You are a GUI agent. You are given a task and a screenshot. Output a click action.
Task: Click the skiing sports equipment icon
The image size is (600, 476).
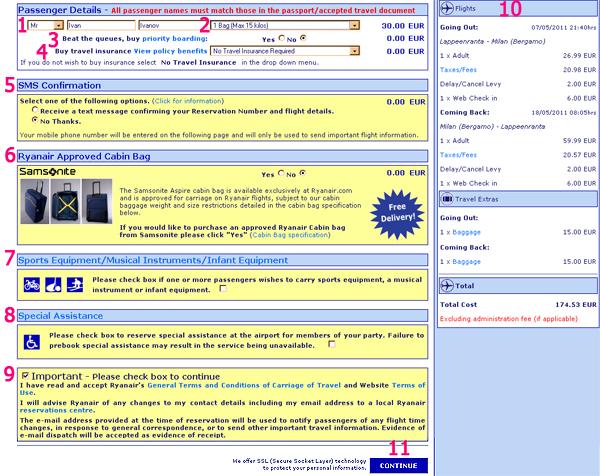coord(75,285)
